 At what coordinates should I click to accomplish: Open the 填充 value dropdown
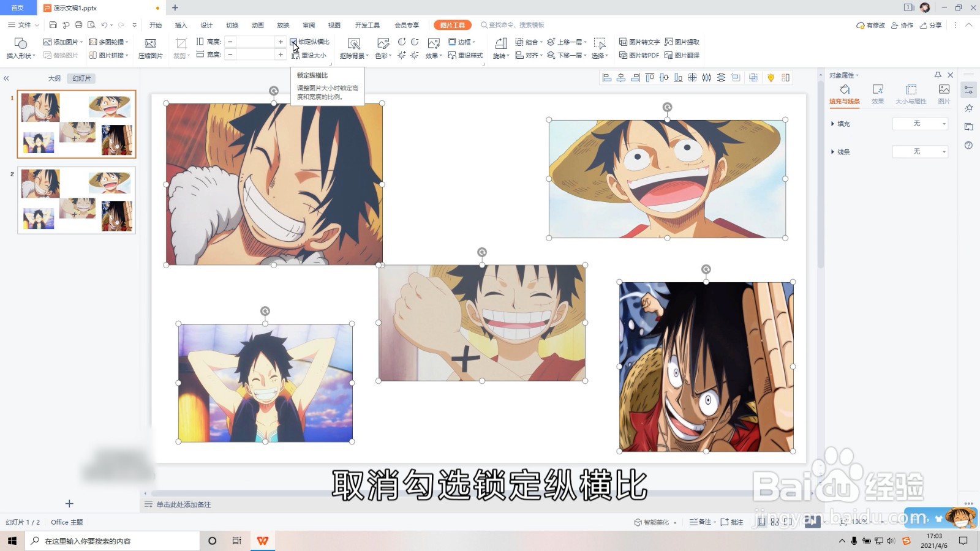[920, 124]
